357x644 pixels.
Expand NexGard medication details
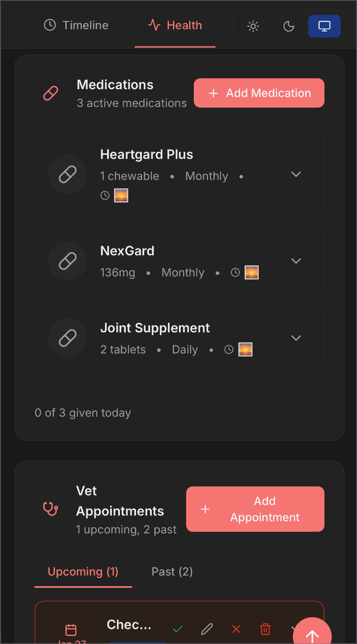[296, 261]
